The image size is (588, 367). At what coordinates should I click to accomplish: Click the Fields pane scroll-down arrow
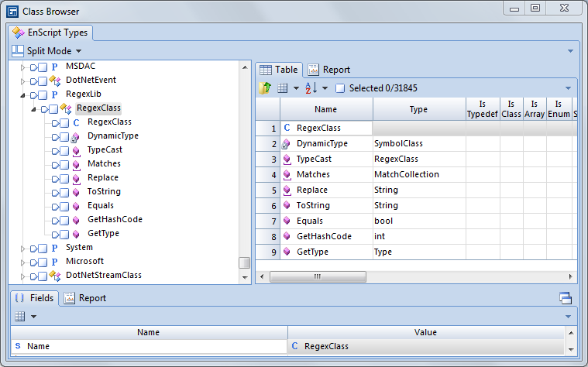tap(571, 349)
